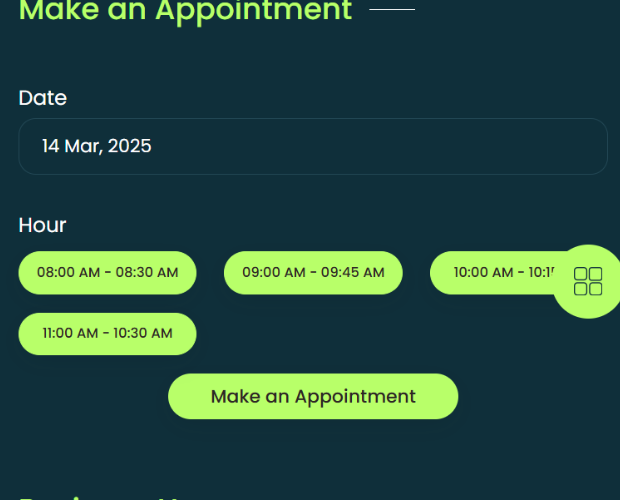Focus the date input showing March 2025

(313, 146)
